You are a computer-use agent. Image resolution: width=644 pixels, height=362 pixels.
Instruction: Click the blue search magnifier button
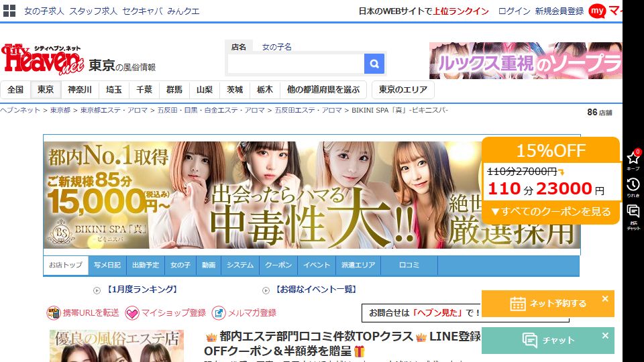[374, 64]
